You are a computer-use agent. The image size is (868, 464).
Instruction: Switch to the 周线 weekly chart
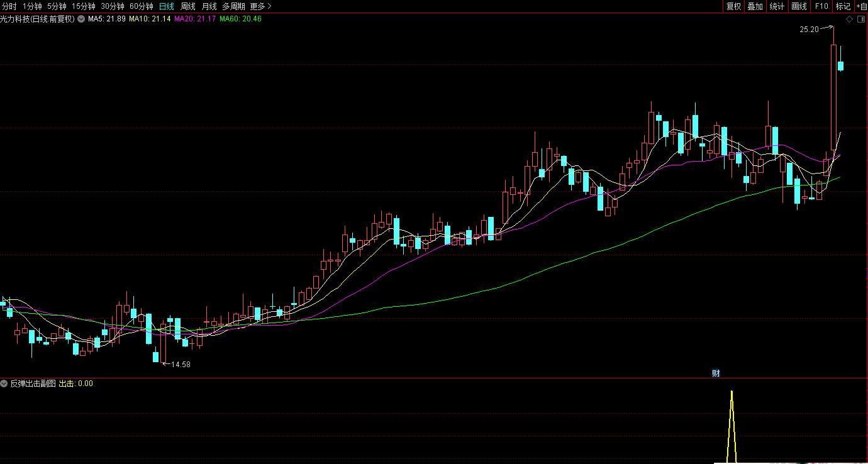click(188, 6)
